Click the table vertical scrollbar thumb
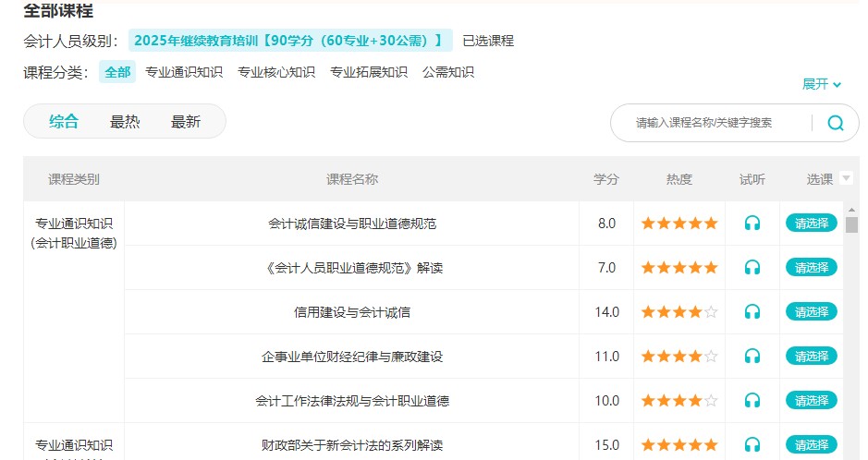This screenshot has width=868, height=460. (851, 224)
